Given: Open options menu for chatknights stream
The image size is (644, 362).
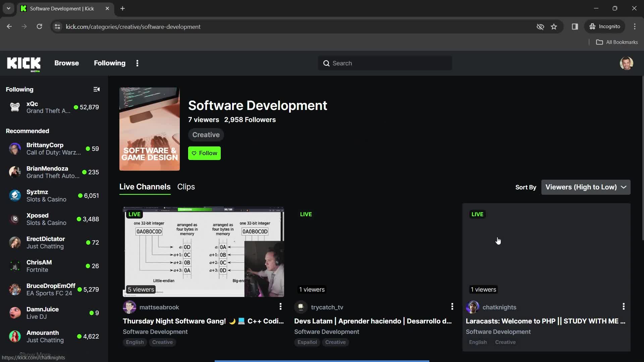Looking at the screenshot, I should (624, 306).
